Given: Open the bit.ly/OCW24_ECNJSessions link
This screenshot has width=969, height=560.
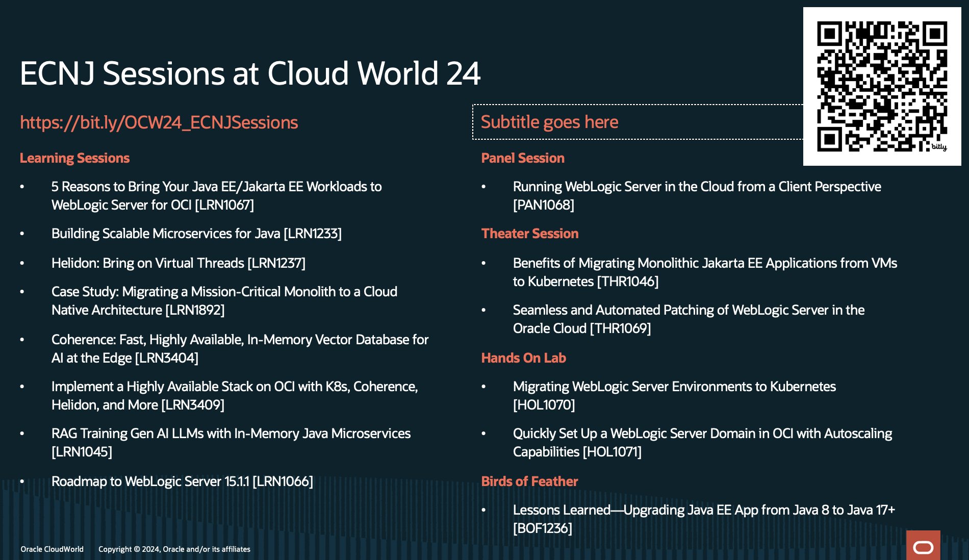Looking at the screenshot, I should click(159, 122).
